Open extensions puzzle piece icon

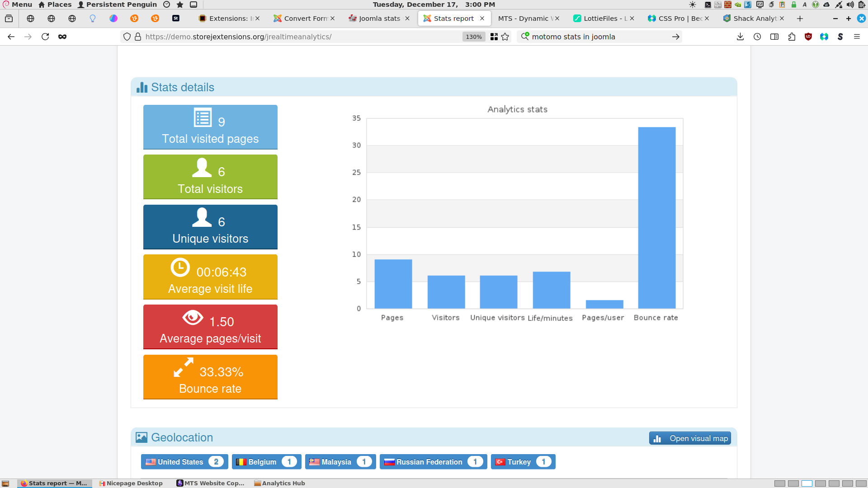792,37
